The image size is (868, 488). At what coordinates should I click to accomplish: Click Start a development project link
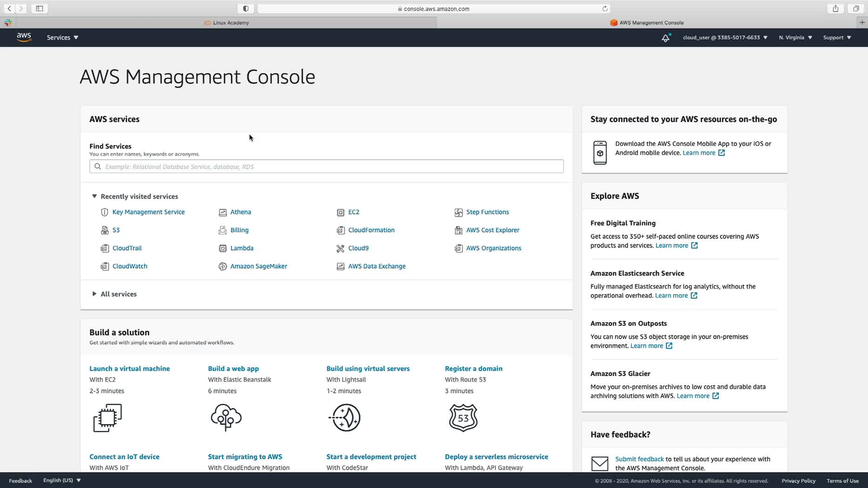pyautogui.click(x=371, y=457)
